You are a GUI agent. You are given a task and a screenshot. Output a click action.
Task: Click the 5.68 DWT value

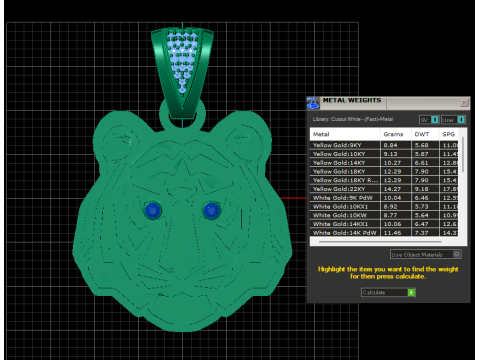tap(422, 145)
